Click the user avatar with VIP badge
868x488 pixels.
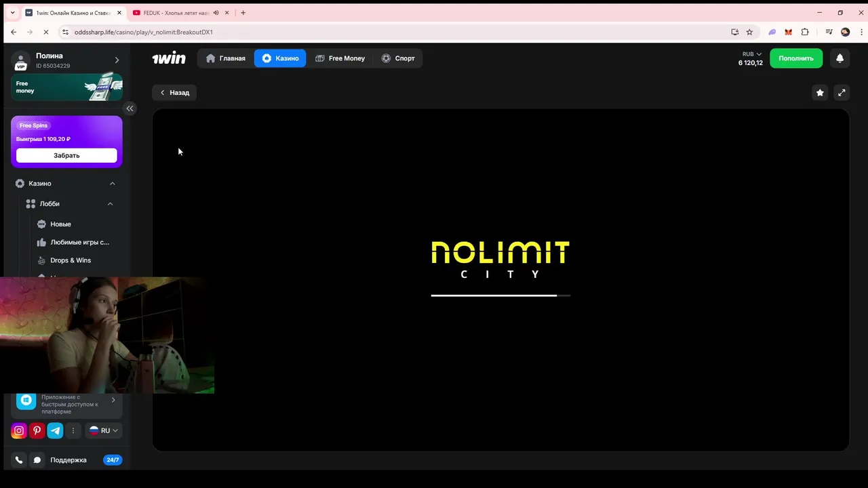tap(20, 61)
